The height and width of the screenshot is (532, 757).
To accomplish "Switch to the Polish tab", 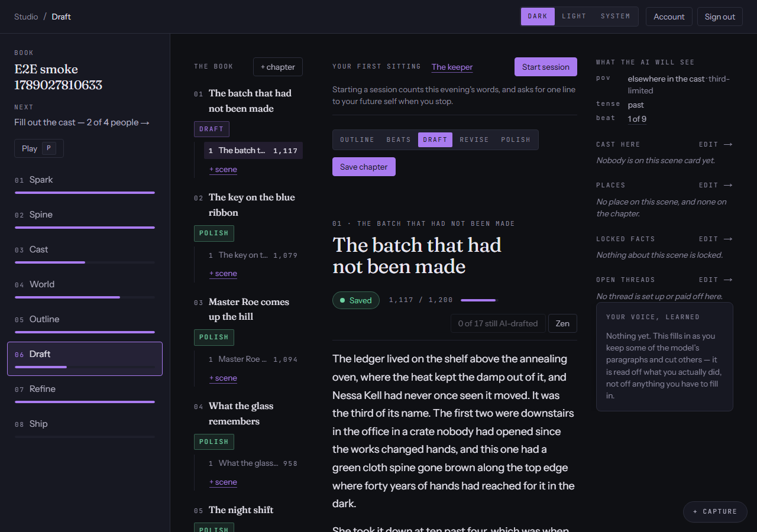I will [516, 140].
